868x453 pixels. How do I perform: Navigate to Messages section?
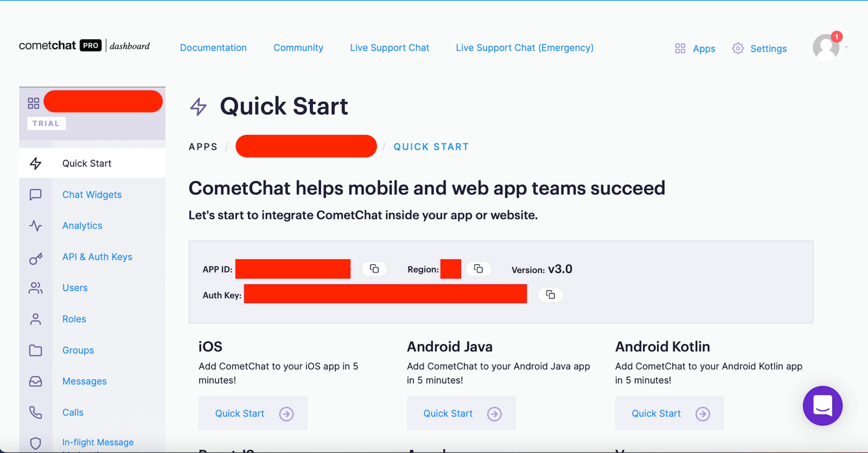(84, 381)
